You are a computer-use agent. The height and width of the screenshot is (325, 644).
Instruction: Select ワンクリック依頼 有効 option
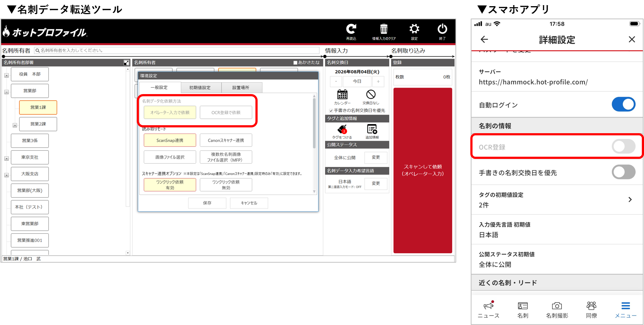tap(170, 185)
